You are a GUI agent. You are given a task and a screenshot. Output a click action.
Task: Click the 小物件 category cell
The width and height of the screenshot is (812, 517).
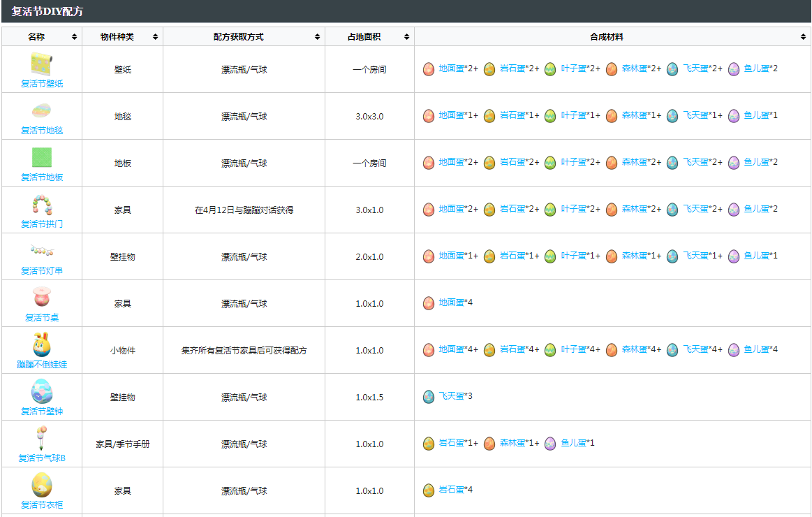tap(123, 350)
